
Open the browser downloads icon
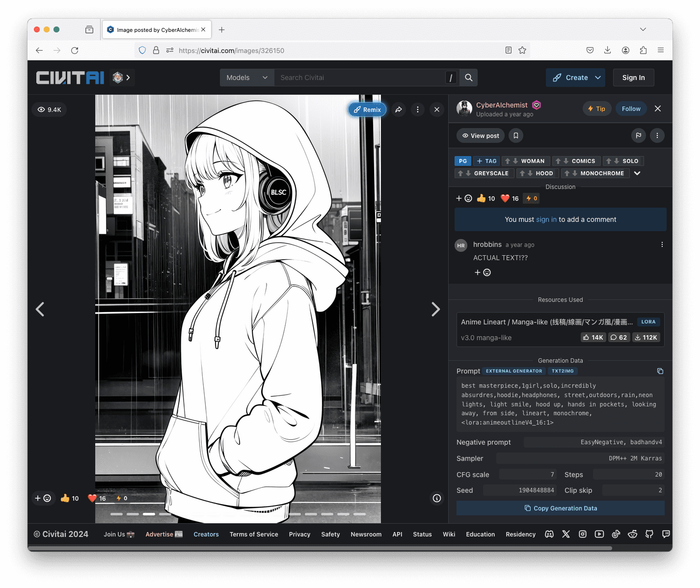608,50
